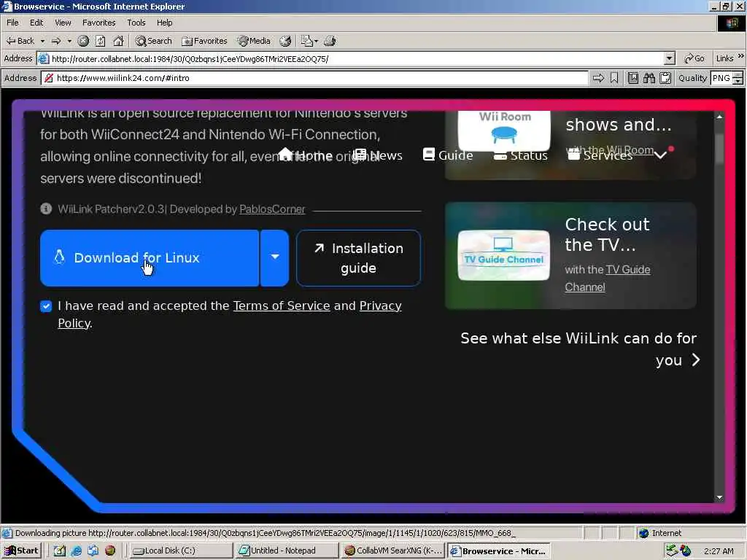Open the Edit menu
The width and height of the screenshot is (747, 560).
(36, 23)
